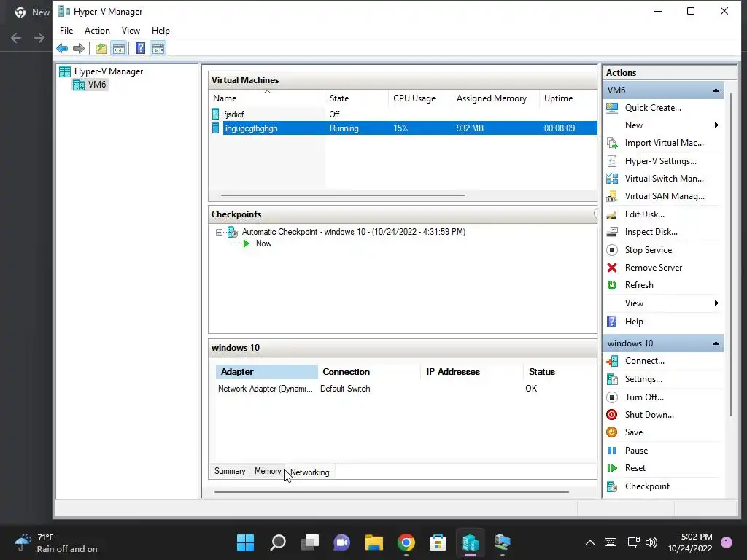Select the Network Adapter (Dynami... row
This screenshot has height=560, width=747.
coord(405,389)
